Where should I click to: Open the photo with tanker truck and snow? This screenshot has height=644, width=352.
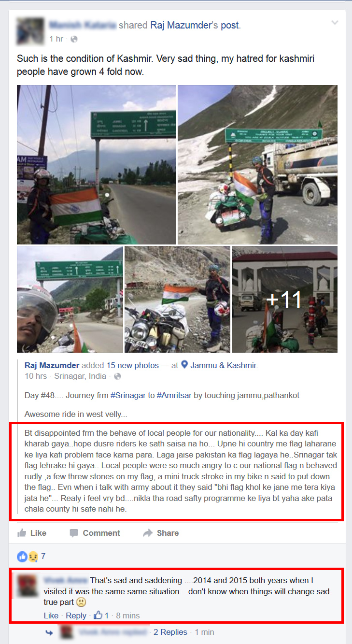pos(257,165)
